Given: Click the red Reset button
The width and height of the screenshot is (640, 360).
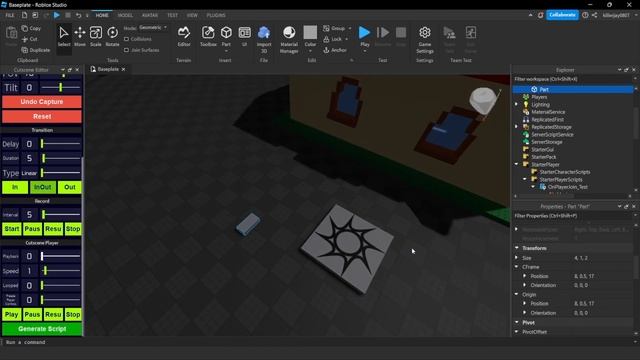Looking at the screenshot, I should tap(42, 116).
